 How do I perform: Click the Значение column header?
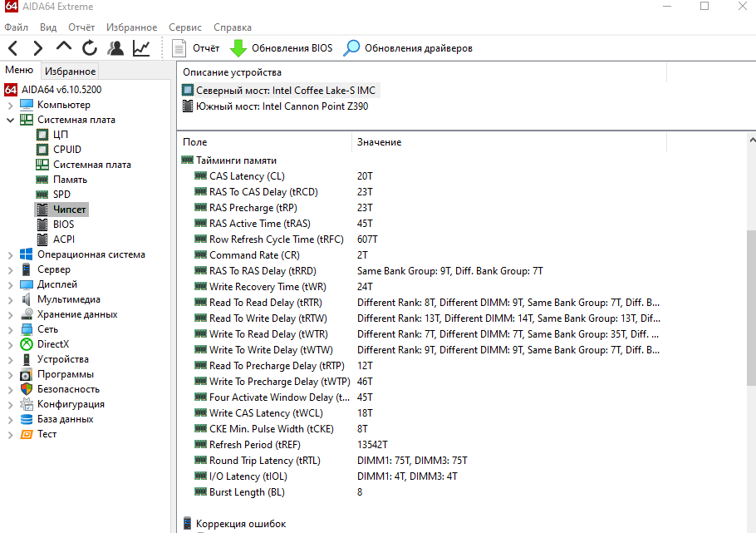(x=509, y=142)
